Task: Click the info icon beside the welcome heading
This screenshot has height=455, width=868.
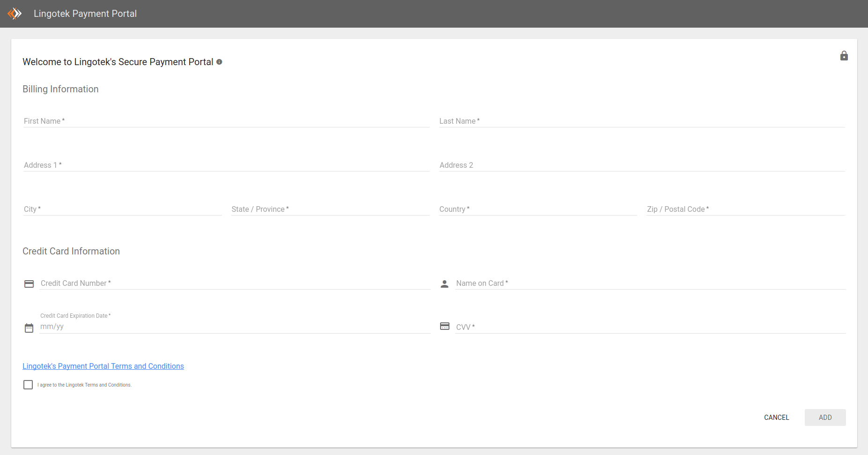Action: (219, 62)
